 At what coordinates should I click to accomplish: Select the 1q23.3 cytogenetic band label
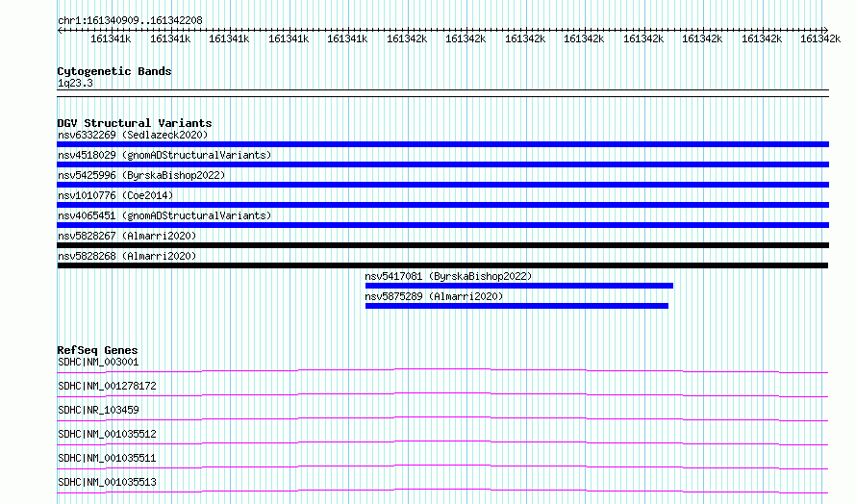click(75, 83)
